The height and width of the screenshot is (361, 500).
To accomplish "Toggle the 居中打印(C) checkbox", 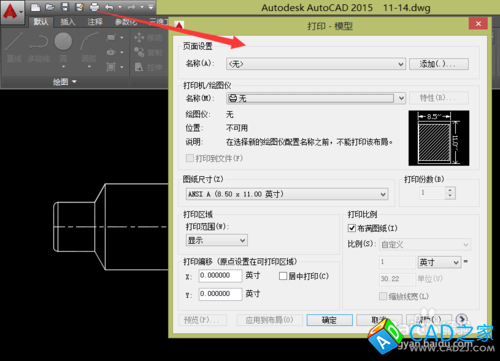I will [x=283, y=276].
